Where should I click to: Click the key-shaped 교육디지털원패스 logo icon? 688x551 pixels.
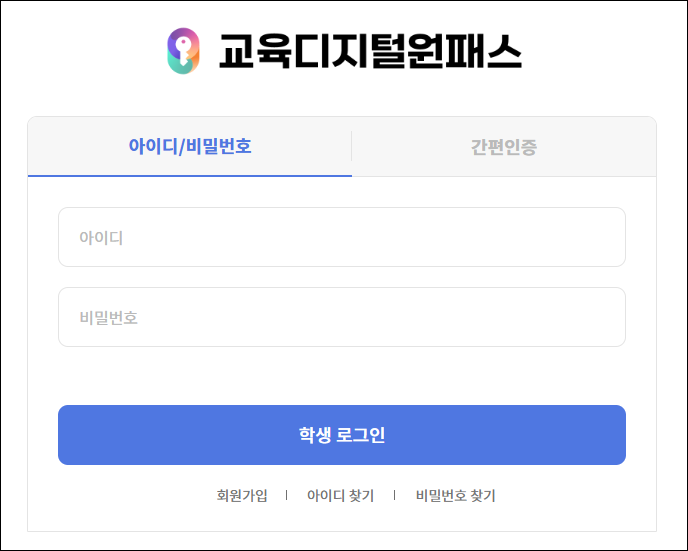pyautogui.click(x=183, y=51)
